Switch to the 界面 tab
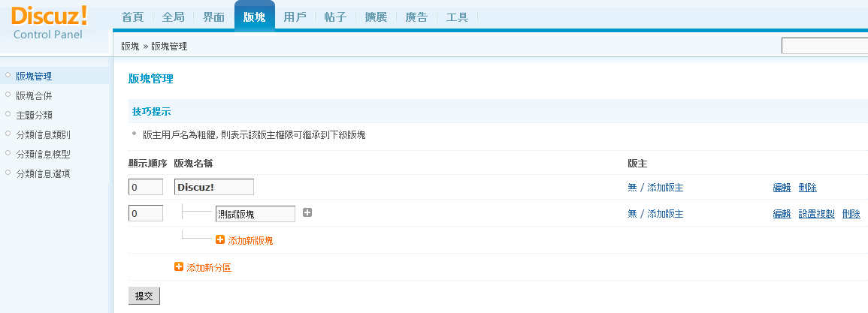This screenshot has height=313, width=868. click(213, 17)
